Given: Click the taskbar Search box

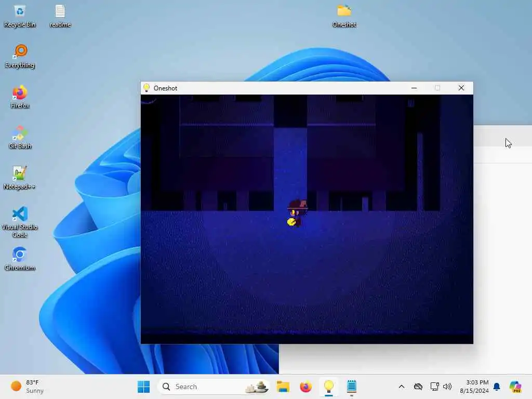Looking at the screenshot, I should pos(214,387).
